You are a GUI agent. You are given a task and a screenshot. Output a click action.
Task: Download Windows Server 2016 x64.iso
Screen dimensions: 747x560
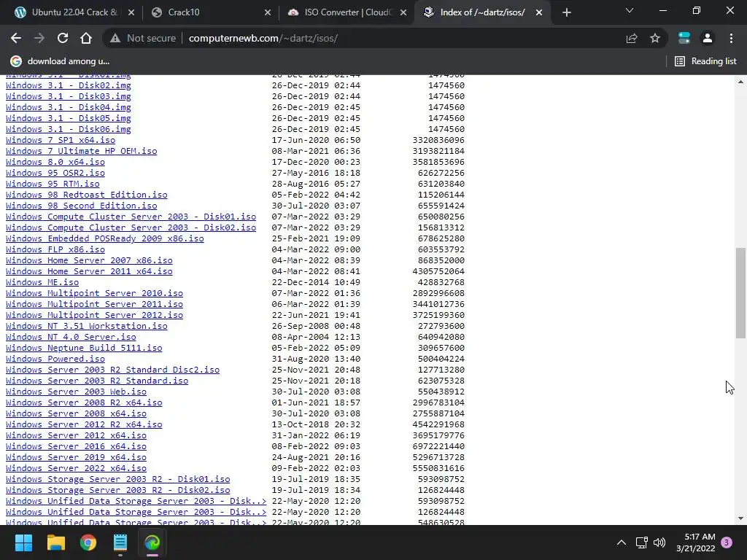pos(76,446)
